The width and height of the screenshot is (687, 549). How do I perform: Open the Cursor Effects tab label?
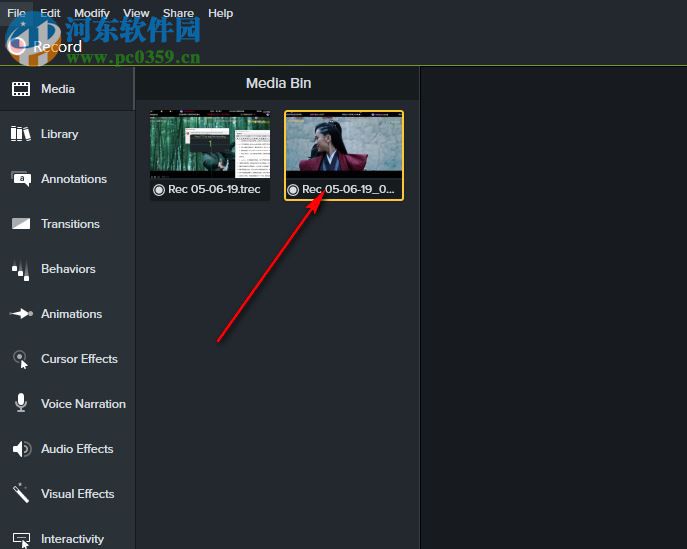[79, 359]
